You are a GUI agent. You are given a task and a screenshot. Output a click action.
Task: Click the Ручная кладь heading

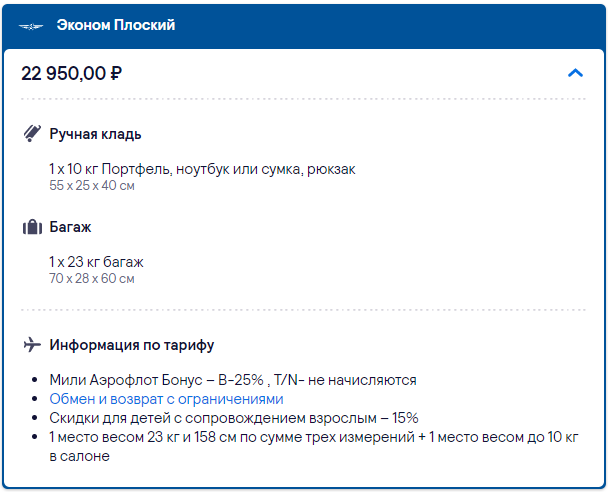(x=95, y=134)
